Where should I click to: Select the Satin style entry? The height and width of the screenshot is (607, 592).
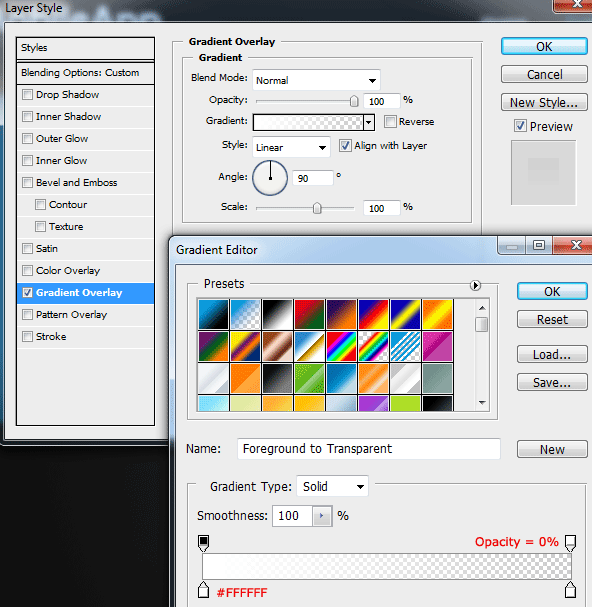85,249
